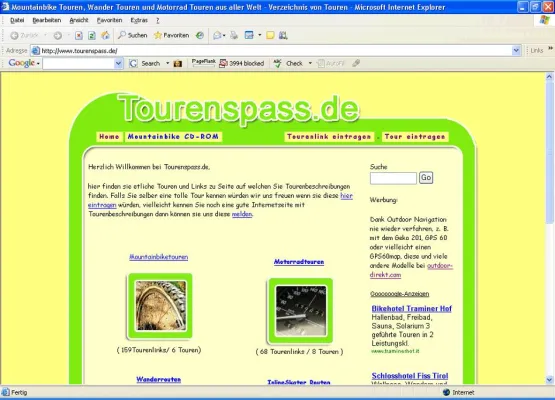This screenshot has height=400, width=555.
Task: Open the Schlosshotel Fiss Tirol ad
Action: tap(410, 376)
